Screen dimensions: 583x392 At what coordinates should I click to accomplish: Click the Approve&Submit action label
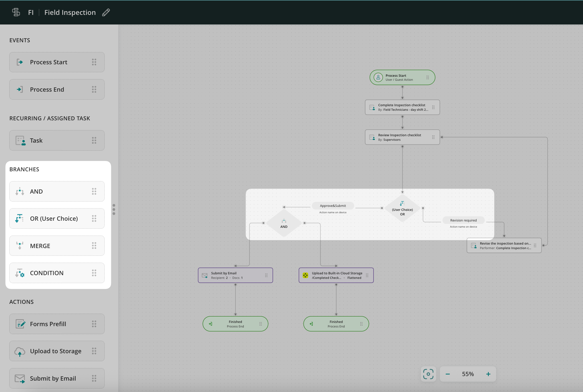point(333,206)
